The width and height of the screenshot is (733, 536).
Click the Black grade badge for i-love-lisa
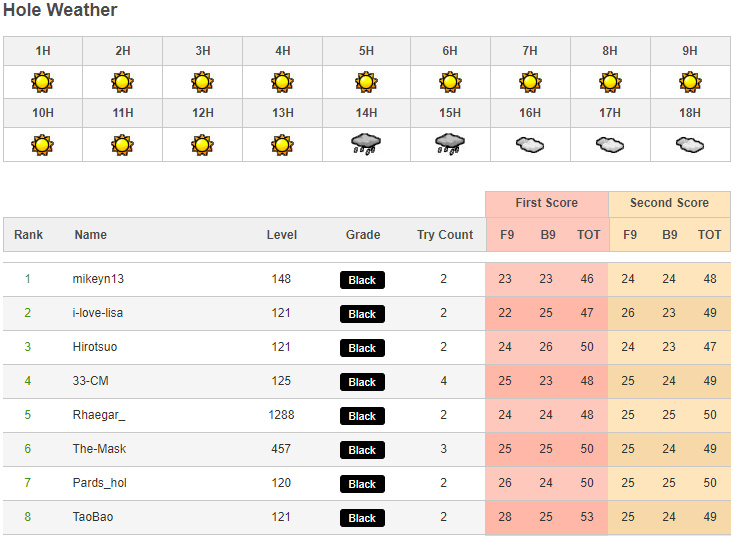tap(362, 314)
